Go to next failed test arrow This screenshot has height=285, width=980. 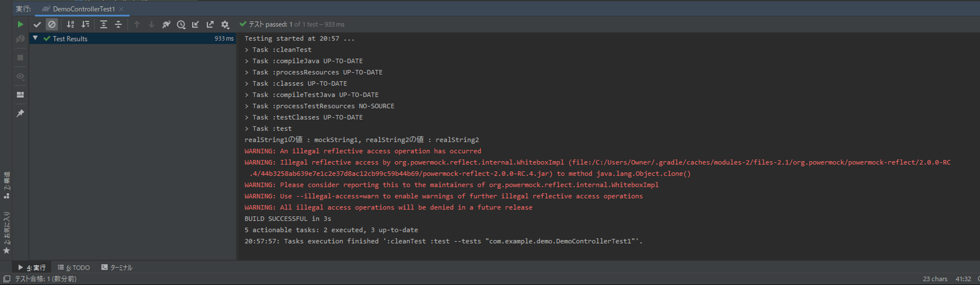click(x=152, y=24)
